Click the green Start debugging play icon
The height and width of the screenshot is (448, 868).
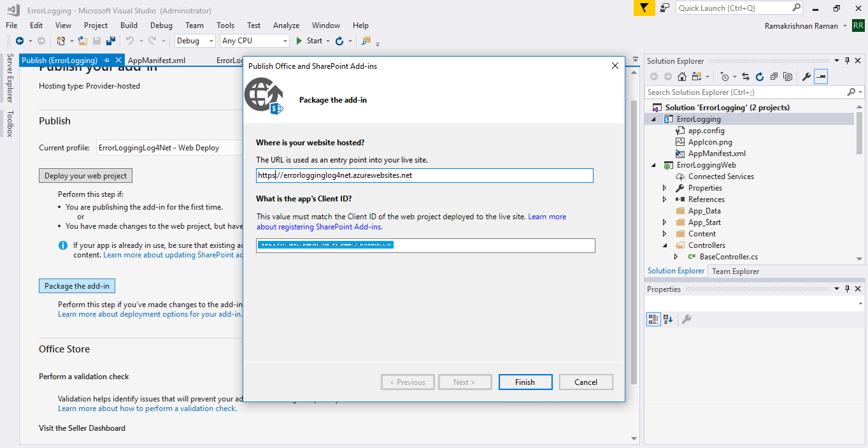(299, 41)
